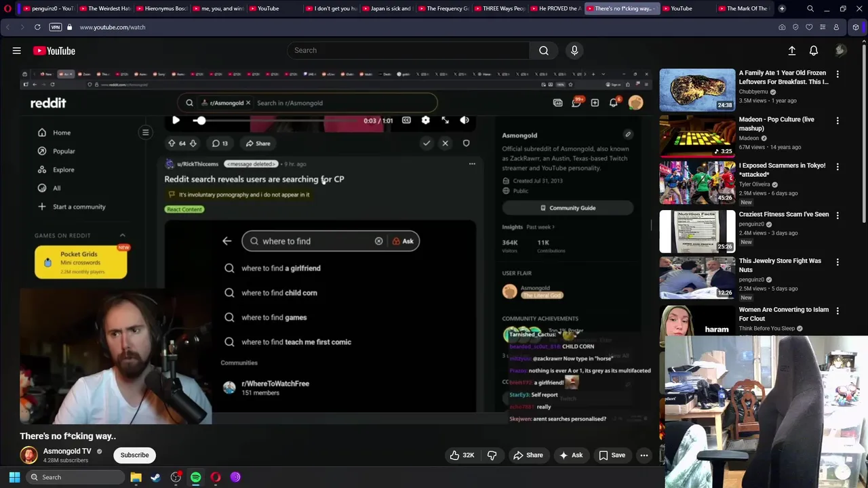The image size is (868, 488).
Task: Toggle the Opera VPN badge
Action: click(x=56, y=27)
